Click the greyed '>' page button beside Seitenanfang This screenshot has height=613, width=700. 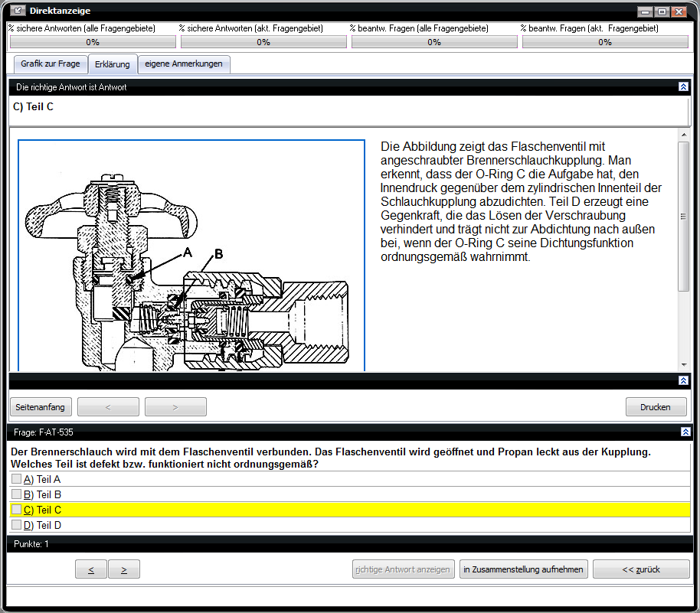pos(175,407)
